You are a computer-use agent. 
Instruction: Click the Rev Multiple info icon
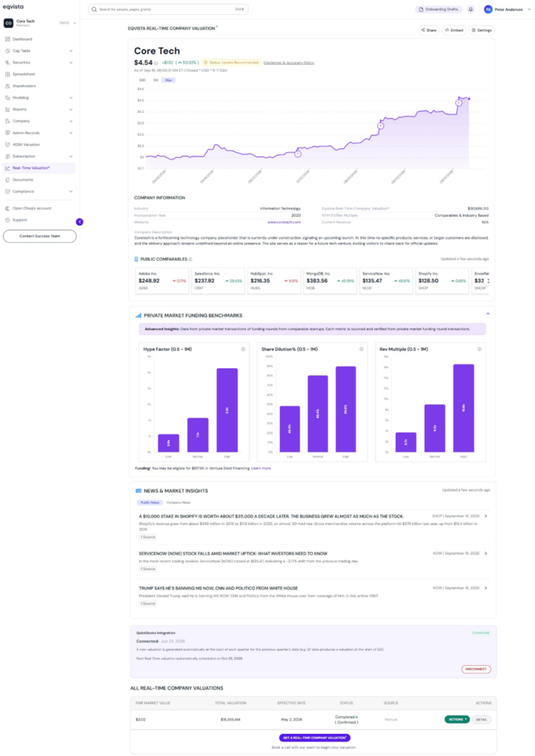pyautogui.click(x=479, y=349)
